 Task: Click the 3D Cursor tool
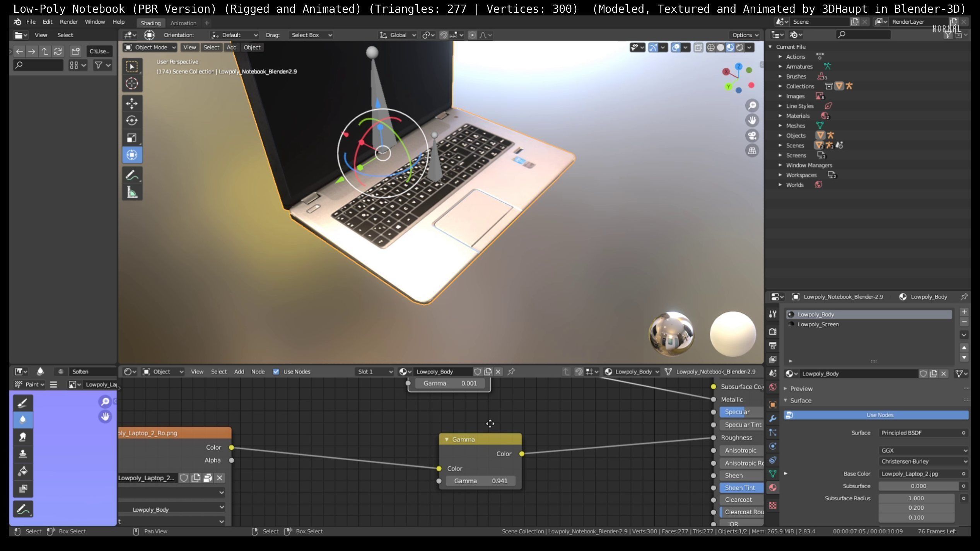(x=131, y=84)
